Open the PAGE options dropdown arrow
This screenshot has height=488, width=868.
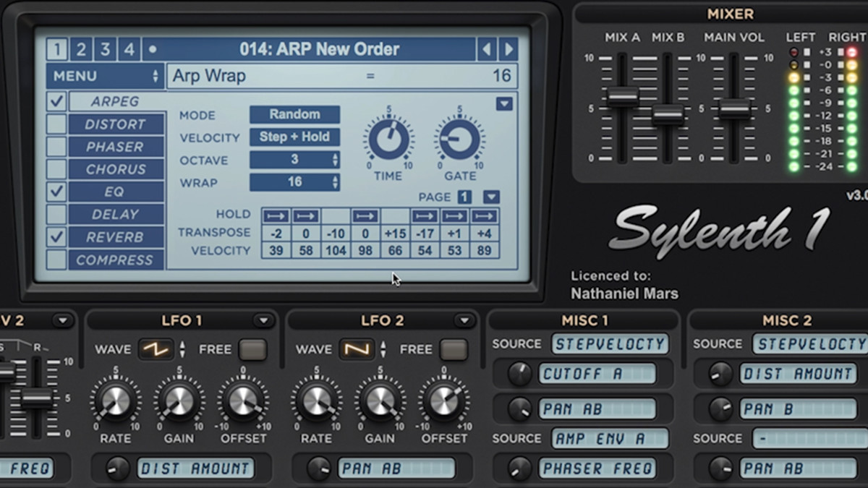[x=491, y=197]
